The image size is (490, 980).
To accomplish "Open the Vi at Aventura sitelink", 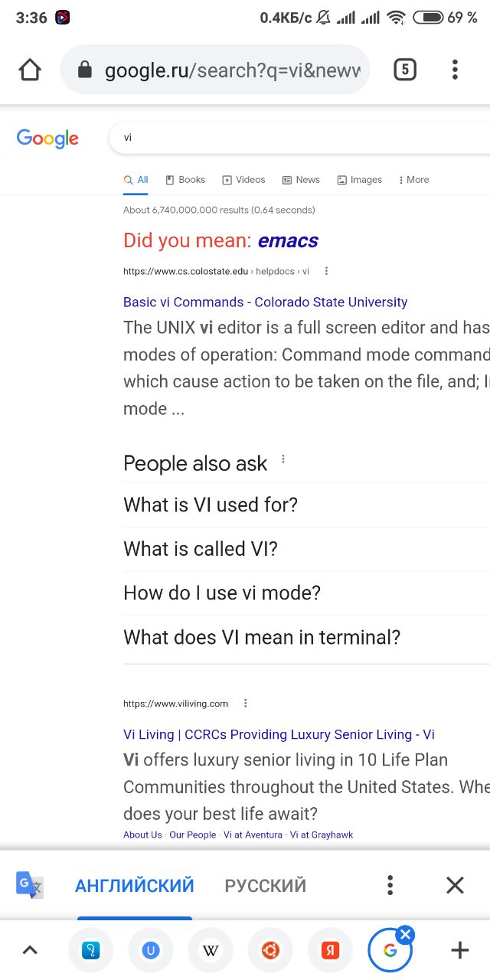I will (253, 835).
